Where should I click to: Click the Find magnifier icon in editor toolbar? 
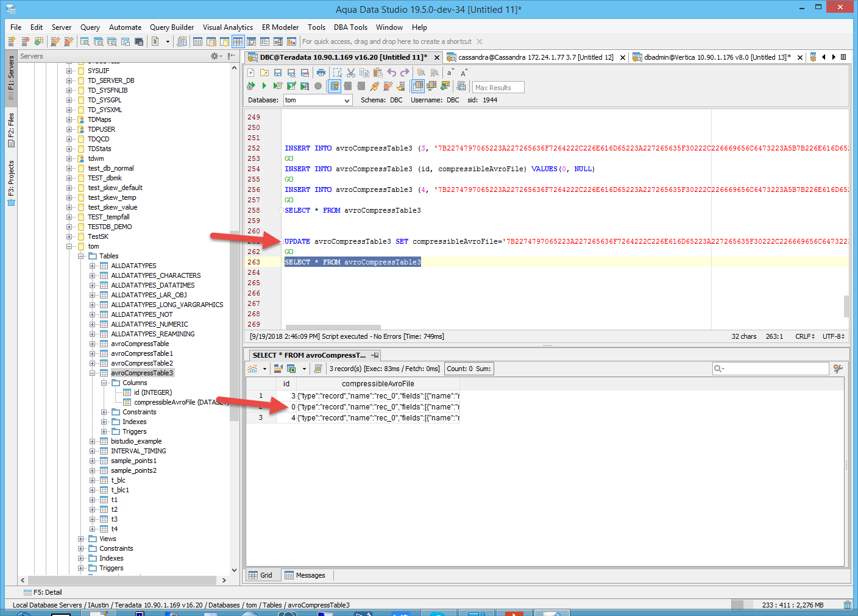pyautogui.click(x=421, y=73)
